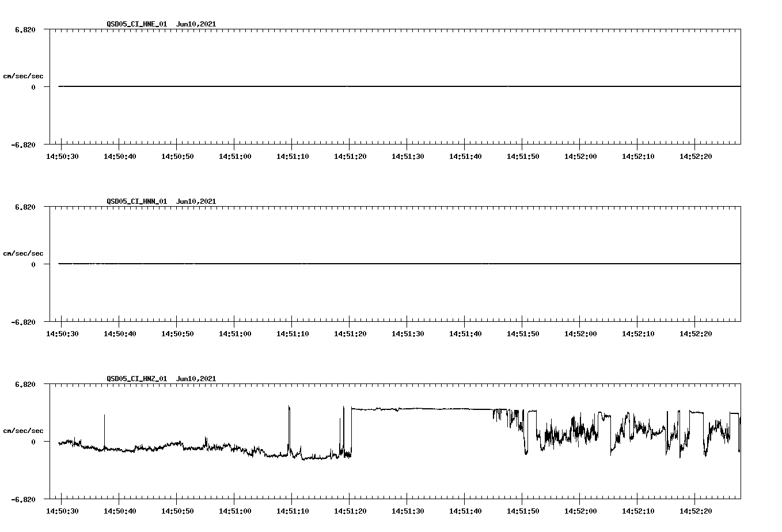Click the 14:52:00 time label on HNE plot
Image resolution: width=782 pixels, height=532 pixels.
click(x=580, y=157)
